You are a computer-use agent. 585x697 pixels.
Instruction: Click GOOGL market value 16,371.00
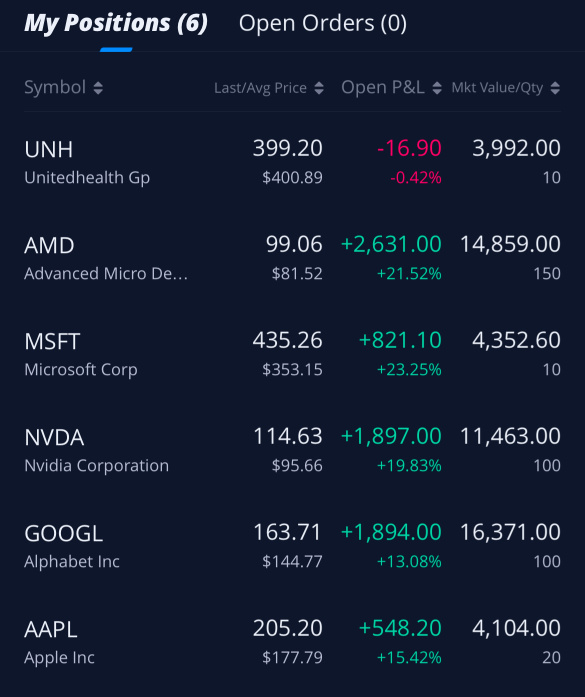(x=510, y=532)
